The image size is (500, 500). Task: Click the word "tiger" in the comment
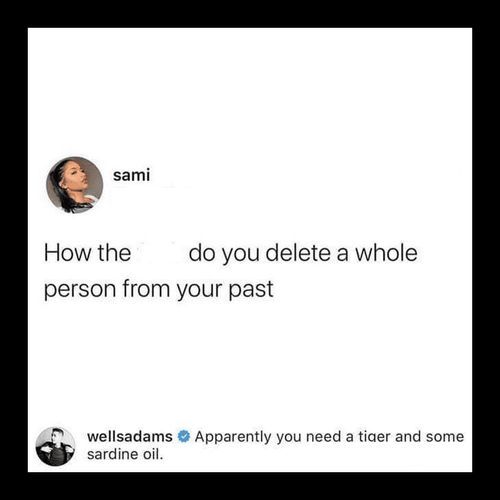(374, 437)
